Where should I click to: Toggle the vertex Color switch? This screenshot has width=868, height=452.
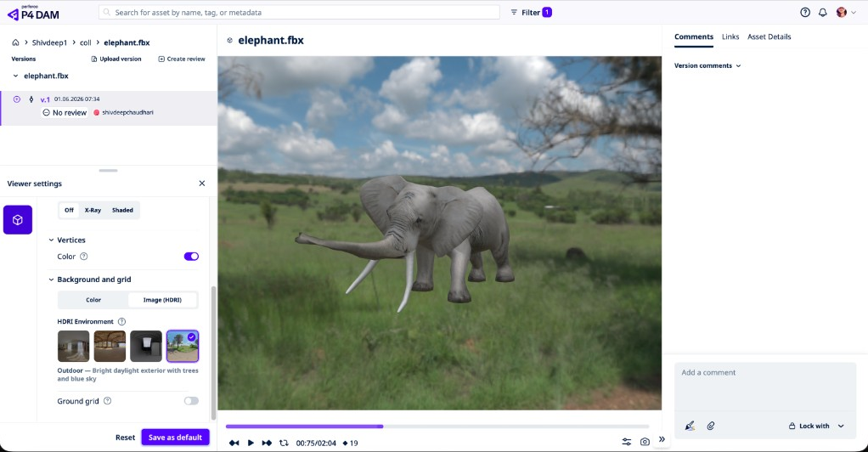(x=191, y=257)
